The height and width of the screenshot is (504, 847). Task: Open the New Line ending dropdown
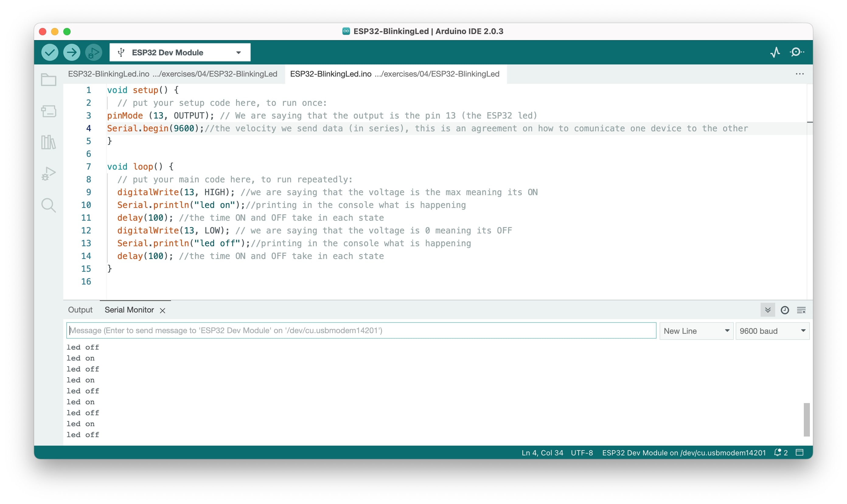point(696,331)
